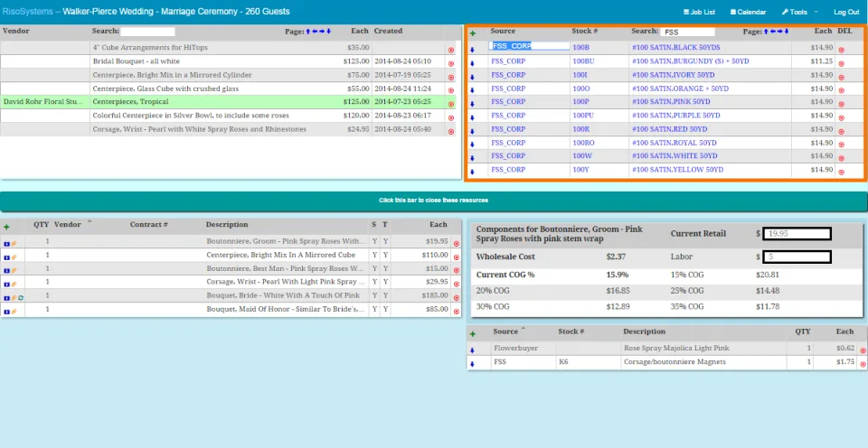Click the Log Out link
Viewport: 868px width, 448px height.
[x=846, y=12]
